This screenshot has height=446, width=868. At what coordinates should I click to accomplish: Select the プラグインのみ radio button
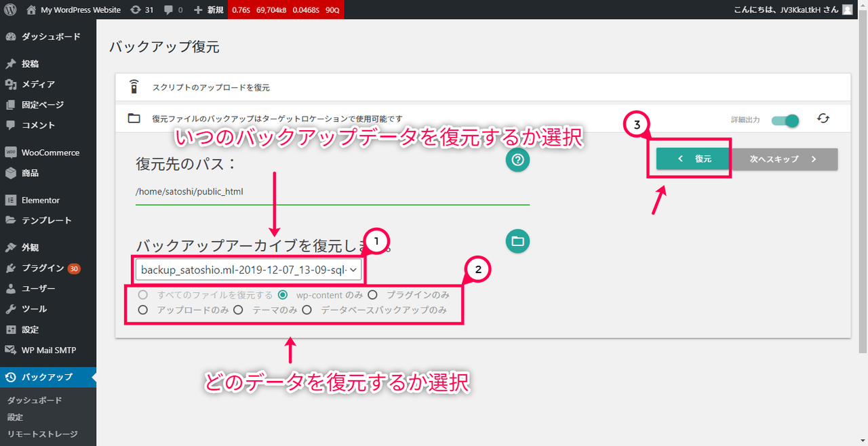click(372, 295)
